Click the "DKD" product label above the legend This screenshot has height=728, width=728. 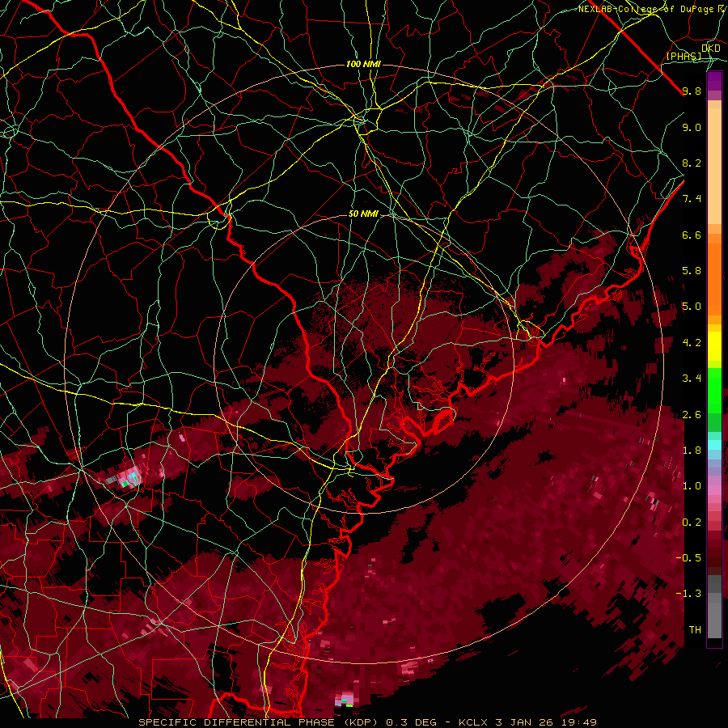pyautogui.click(x=711, y=48)
